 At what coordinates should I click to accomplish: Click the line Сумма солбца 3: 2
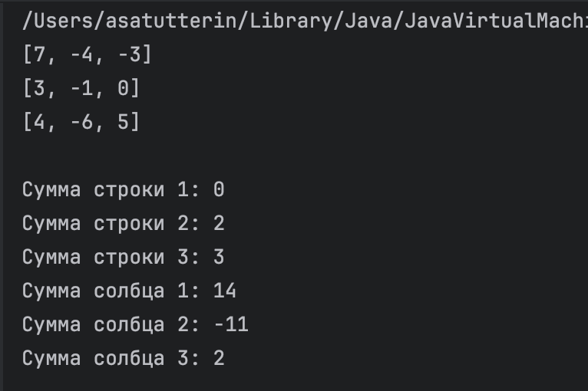point(124,358)
